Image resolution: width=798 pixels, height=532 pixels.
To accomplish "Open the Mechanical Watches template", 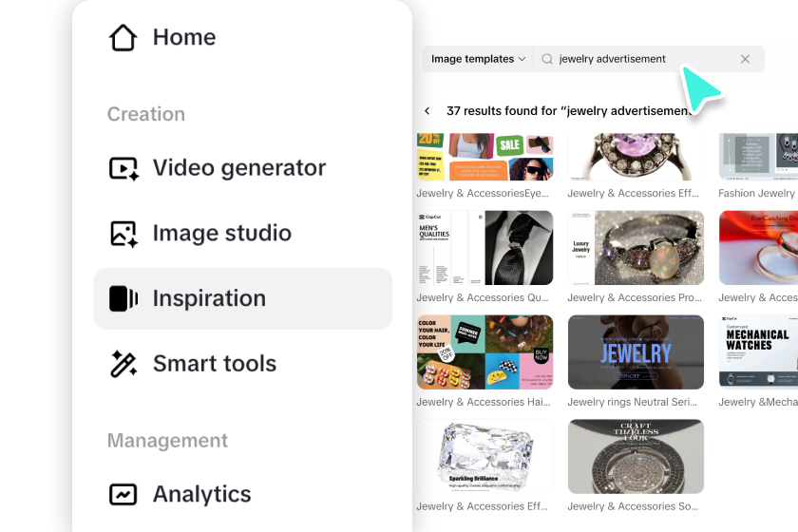I will tap(758, 351).
